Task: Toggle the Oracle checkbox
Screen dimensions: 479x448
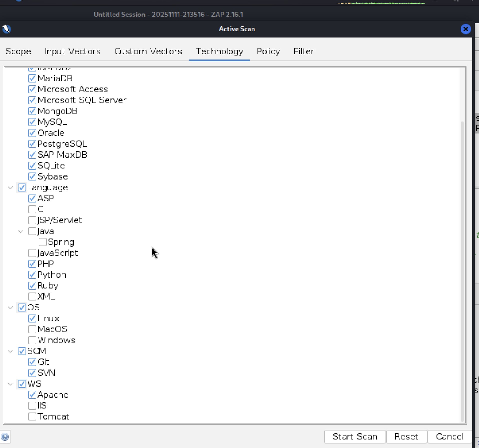Action: click(32, 133)
